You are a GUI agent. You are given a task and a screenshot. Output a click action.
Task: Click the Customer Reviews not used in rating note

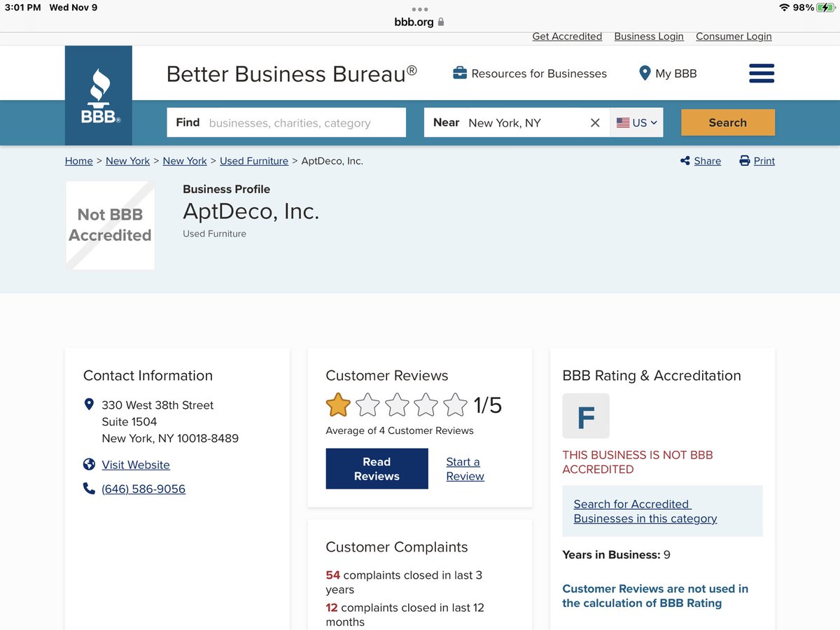pos(655,596)
